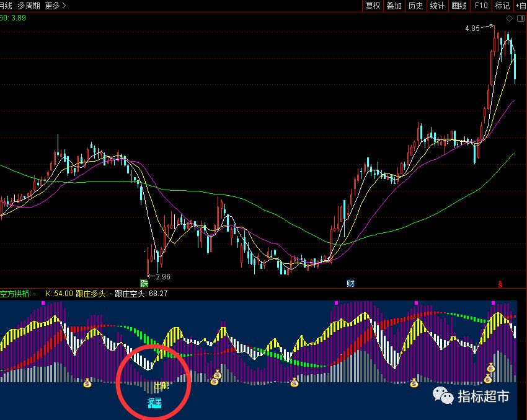Click the cyan 摘星 signal label
The width and height of the screenshot is (527, 420).
click(154, 402)
